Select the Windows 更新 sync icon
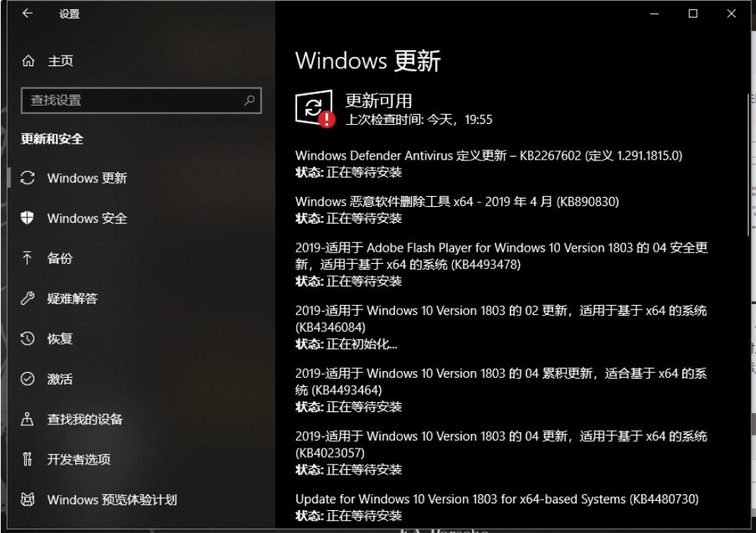 [27, 178]
